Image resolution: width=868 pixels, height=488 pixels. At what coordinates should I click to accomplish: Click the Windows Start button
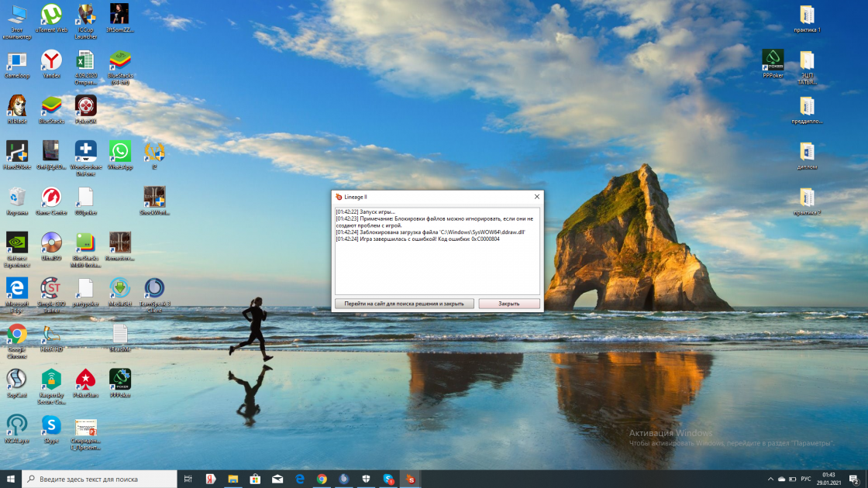(11, 479)
